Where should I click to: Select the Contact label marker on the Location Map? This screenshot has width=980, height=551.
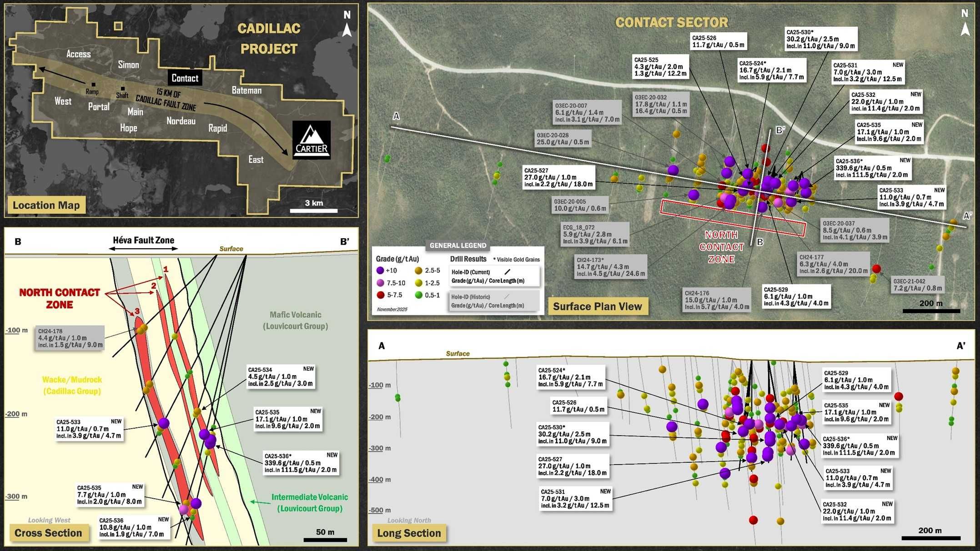point(185,78)
